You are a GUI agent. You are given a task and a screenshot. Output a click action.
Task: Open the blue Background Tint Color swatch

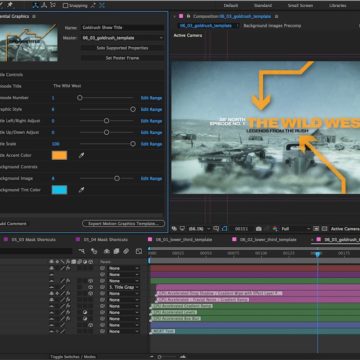(59, 190)
